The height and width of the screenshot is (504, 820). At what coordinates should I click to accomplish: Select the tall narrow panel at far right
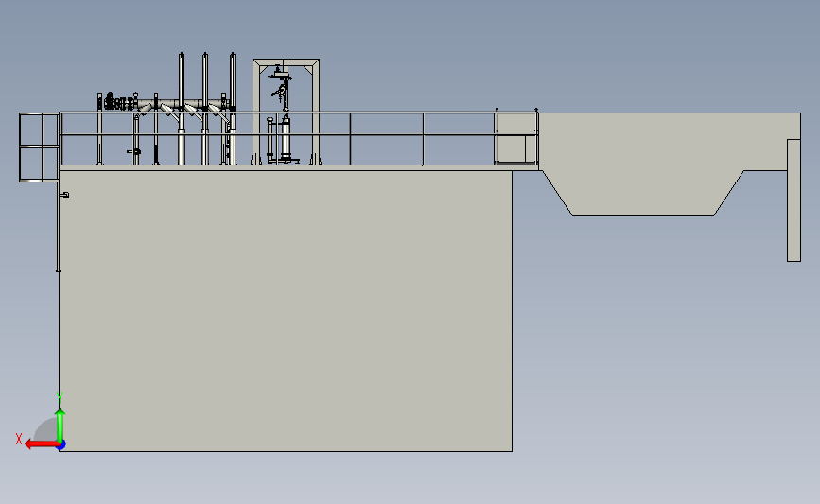click(794, 200)
